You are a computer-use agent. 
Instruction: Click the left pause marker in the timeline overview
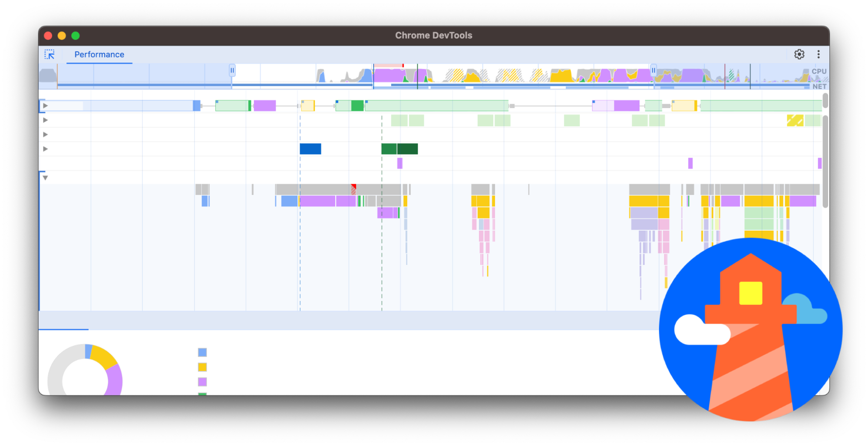pyautogui.click(x=232, y=70)
